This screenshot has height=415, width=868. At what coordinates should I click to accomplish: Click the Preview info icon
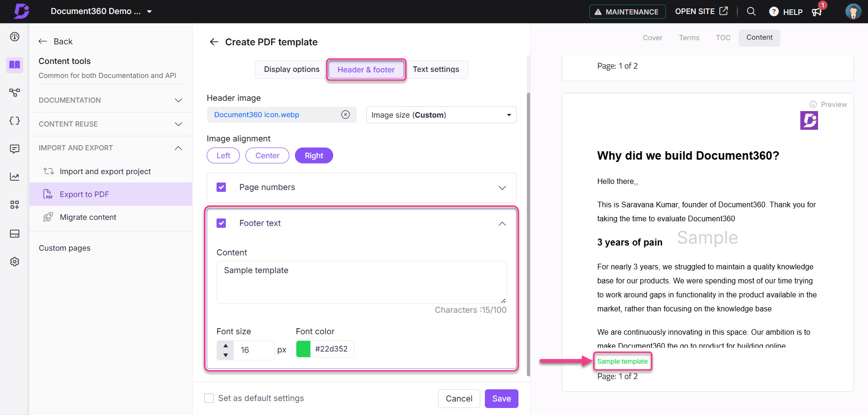813,105
